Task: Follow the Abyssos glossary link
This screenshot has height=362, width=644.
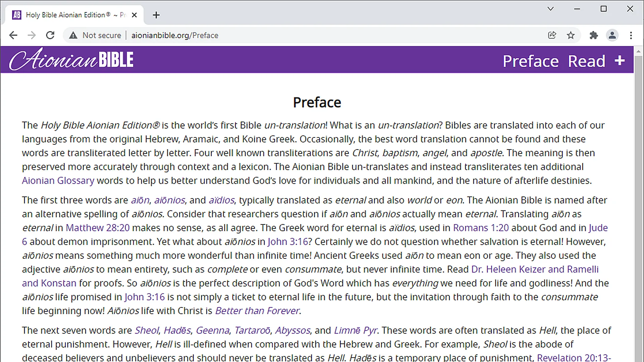Action: pos(292,330)
